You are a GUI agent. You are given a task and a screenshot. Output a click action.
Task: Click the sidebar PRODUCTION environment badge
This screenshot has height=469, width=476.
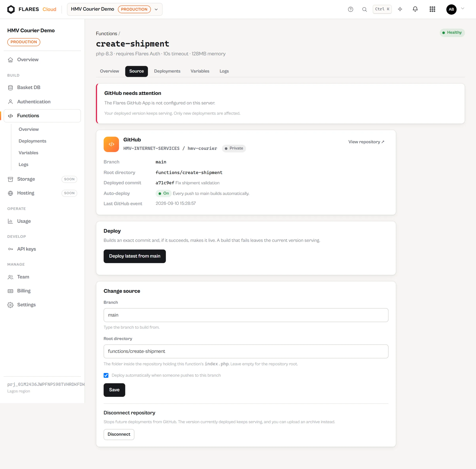coord(24,42)
